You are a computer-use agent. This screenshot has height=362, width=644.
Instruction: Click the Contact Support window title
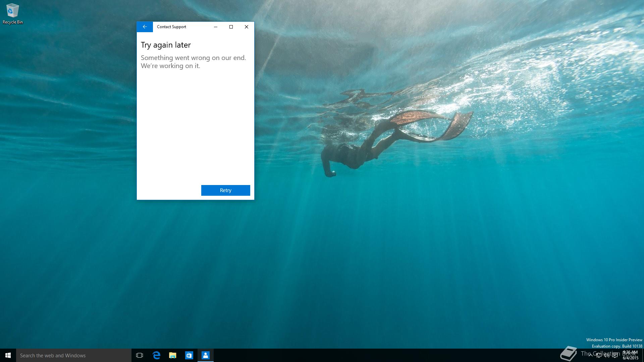tap(171, 27)
